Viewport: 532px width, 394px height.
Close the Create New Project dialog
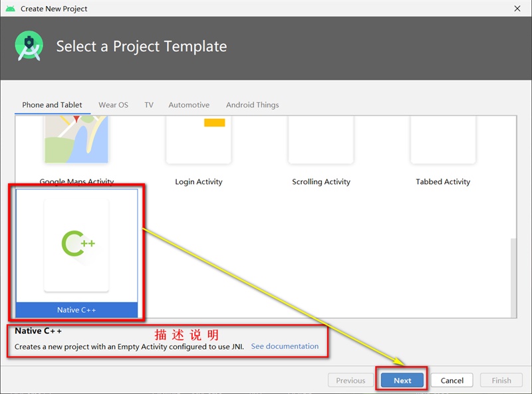point(517,9)
